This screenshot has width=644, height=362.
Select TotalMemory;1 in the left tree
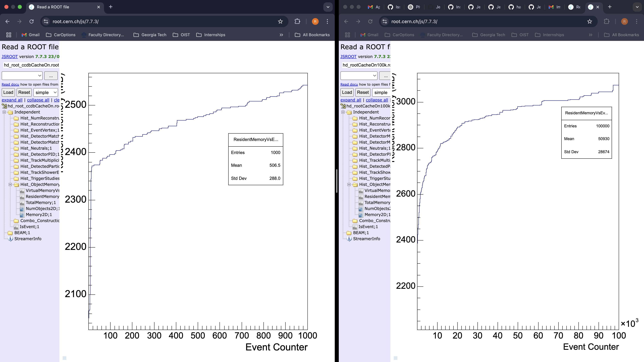(40, 203)
